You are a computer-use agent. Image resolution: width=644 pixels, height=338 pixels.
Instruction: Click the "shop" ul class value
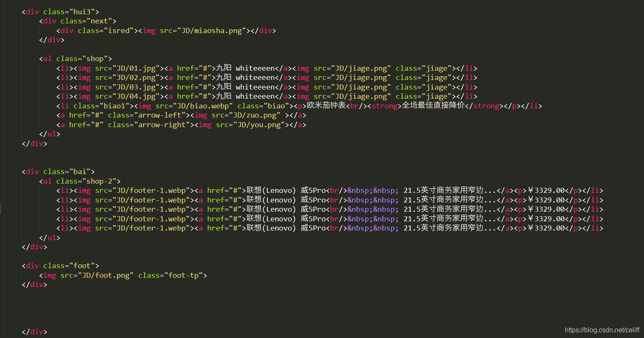coord(95,59)
